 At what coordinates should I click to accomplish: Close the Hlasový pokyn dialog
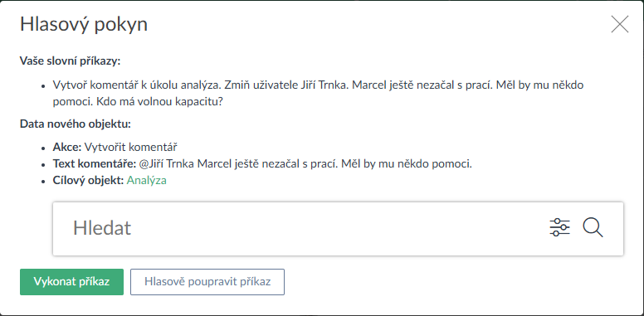coord(620,24)
